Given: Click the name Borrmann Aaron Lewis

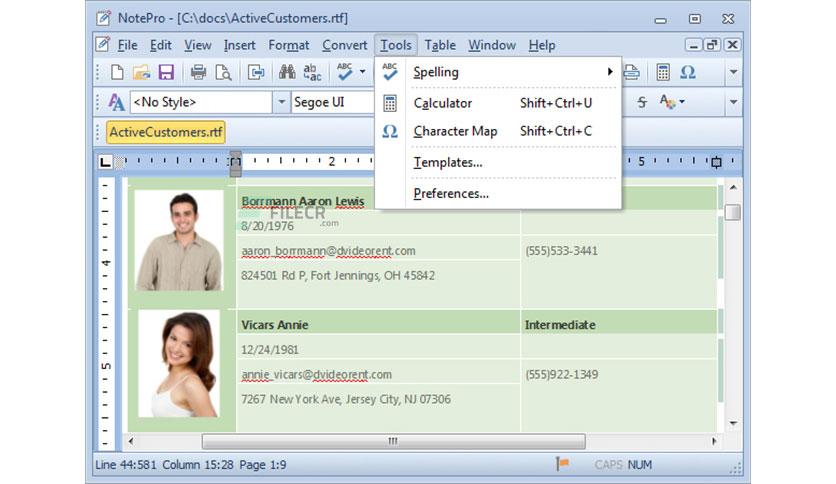Looking at the screenshot, I should [x=303, y=201].
